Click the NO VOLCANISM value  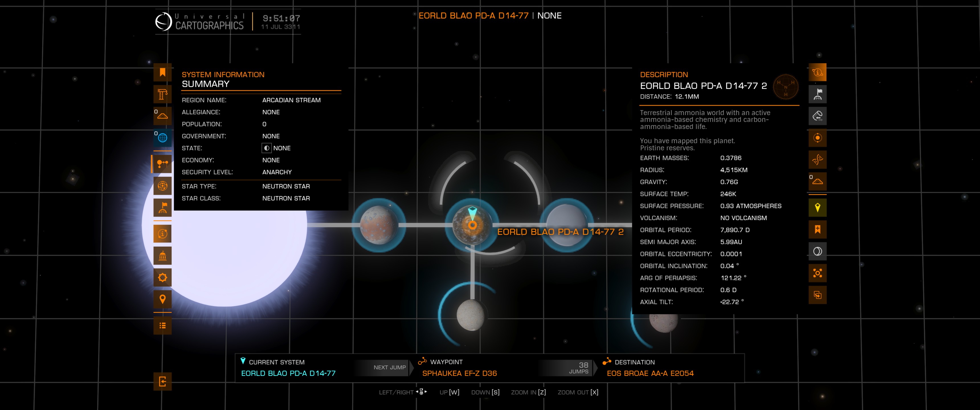click(x=743, y=218)
